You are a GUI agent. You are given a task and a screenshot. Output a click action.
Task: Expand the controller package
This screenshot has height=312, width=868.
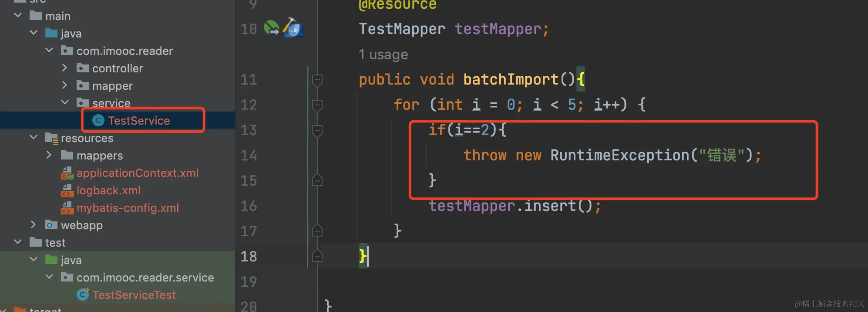coord(64,68)
